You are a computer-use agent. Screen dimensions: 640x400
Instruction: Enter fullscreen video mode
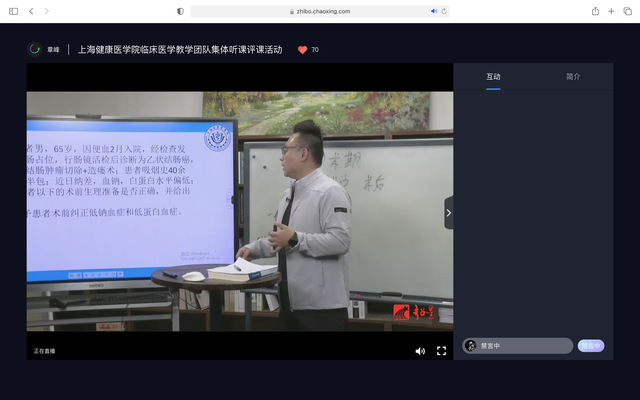(441, 351)
